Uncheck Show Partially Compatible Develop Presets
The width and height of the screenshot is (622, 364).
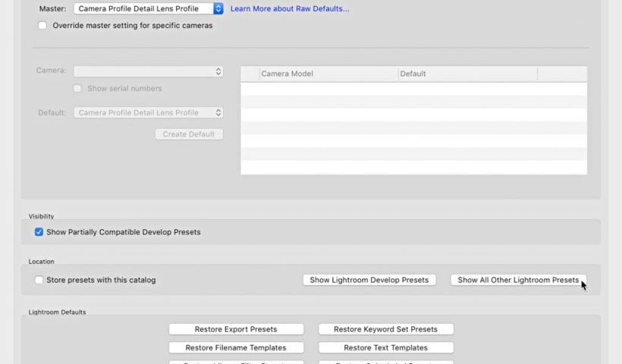[39, 232]
